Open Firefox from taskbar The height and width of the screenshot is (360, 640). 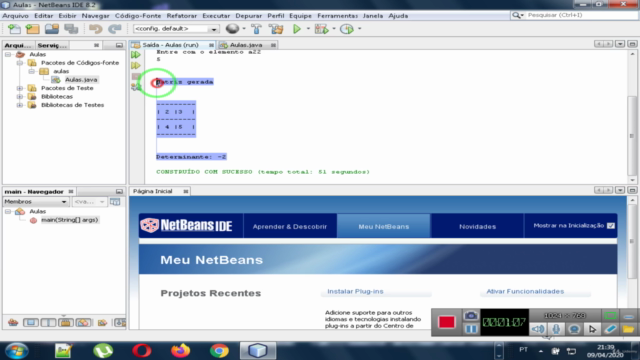point(180,351)
